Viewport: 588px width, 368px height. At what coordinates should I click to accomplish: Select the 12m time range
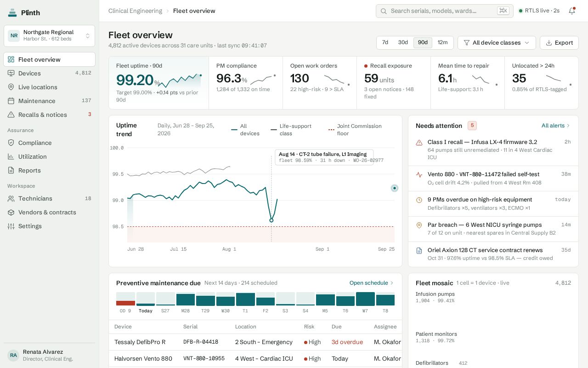(442, 43)
